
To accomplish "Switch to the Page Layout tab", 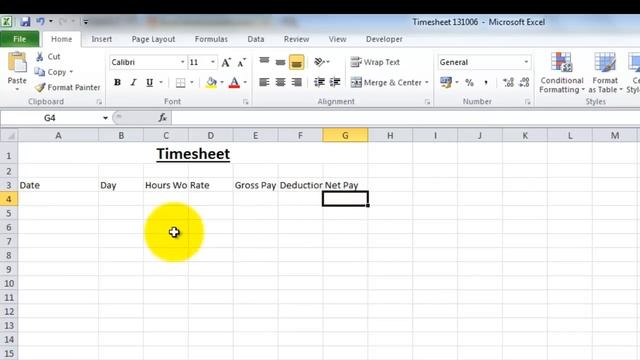I will [x=153, y=39].
